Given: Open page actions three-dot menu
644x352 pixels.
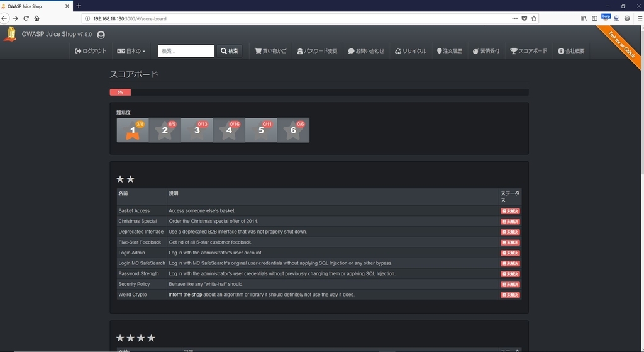Looking at the screenshot, I should [514, 18].
